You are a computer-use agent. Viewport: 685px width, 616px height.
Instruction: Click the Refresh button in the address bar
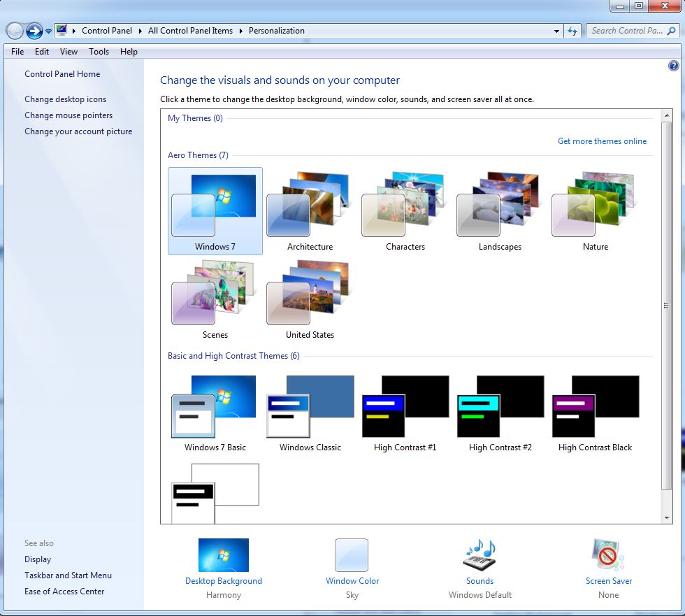coord(572,31)
